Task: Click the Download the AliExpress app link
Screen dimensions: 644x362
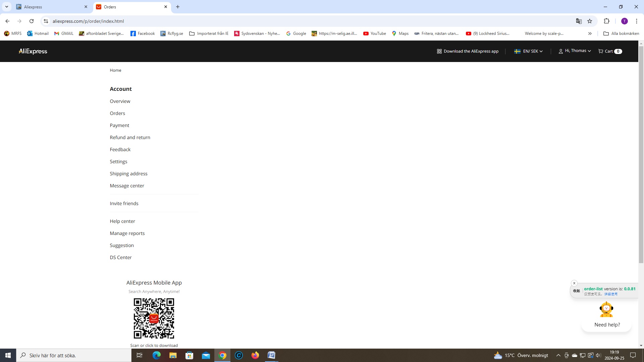Action: pos(468,51)
